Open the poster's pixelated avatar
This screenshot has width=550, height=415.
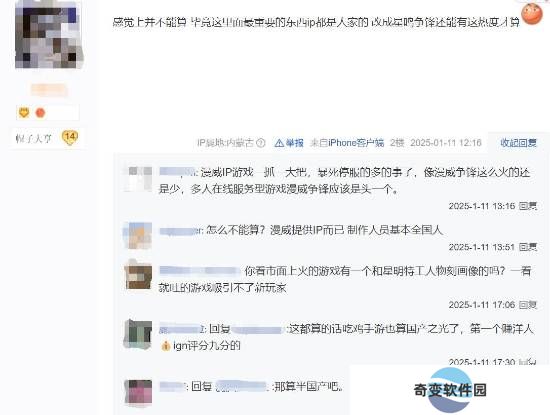tap(48, 34)
